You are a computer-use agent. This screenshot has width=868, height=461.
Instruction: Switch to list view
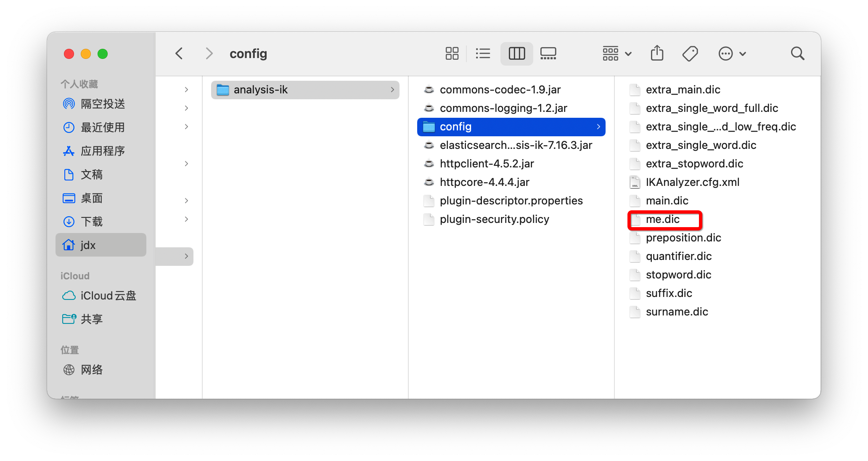pos(483,54)
